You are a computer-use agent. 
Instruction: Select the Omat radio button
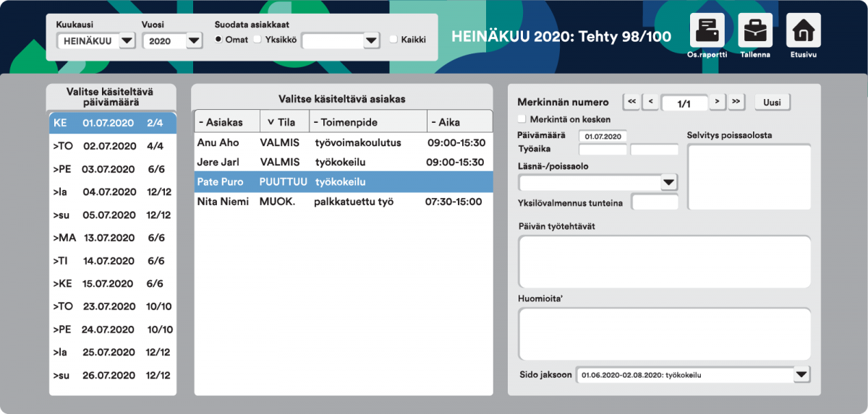(x=218, y=40)
